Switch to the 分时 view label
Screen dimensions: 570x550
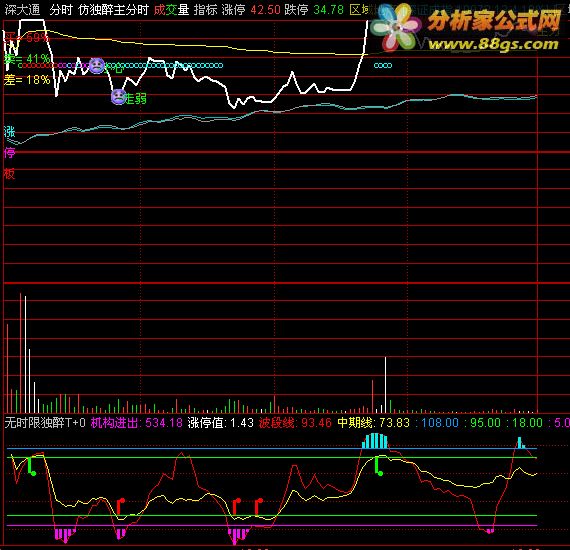click(x=61, y=10)
